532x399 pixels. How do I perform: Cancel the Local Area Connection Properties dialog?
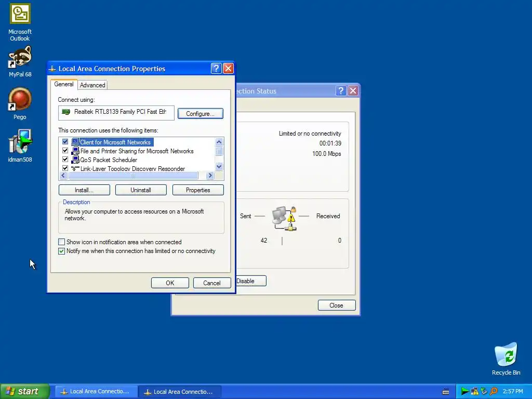[x=212, y=283]
